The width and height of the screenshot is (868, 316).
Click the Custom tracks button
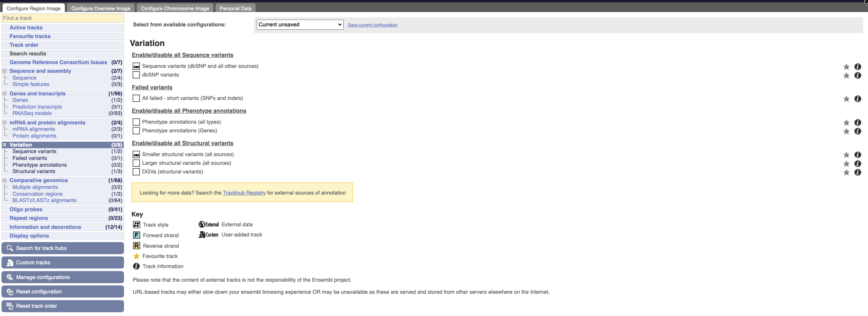coord(63,262)
